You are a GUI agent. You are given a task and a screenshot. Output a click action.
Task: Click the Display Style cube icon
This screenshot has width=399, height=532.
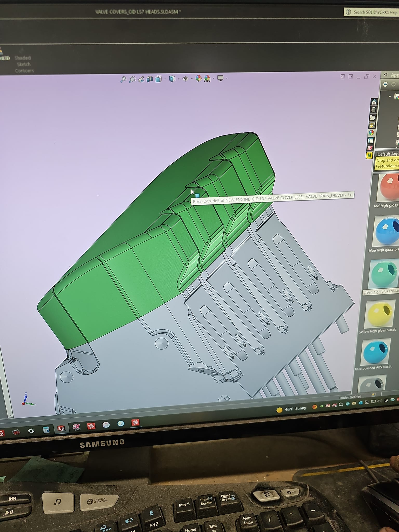172,79
